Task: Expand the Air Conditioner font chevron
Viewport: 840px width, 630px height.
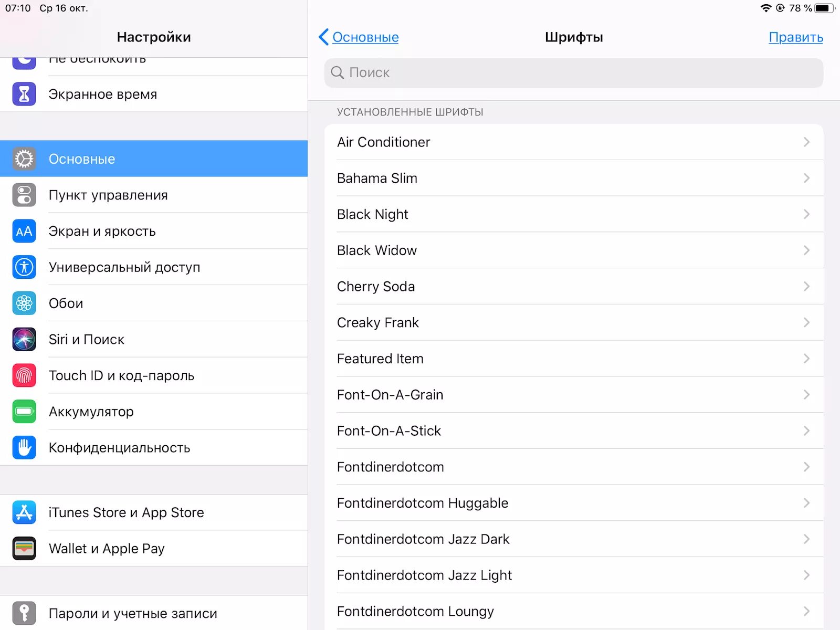Action: coord(806,142)
